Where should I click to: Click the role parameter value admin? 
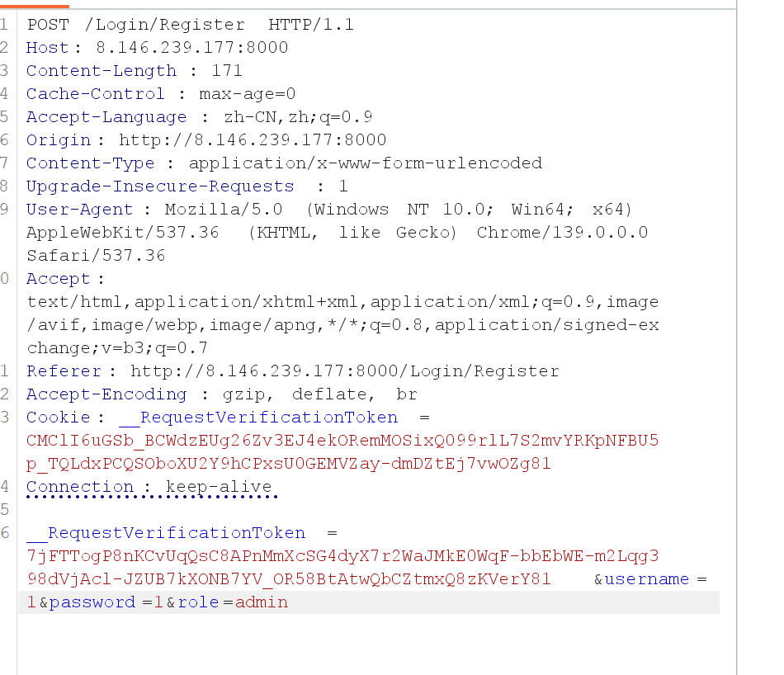click(x=262, y=602)
